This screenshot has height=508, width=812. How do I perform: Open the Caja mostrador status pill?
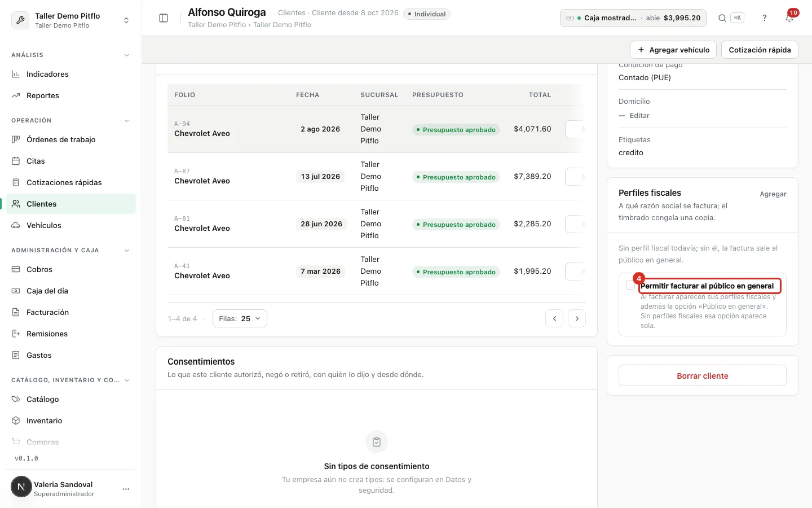[x=634, y=18]
